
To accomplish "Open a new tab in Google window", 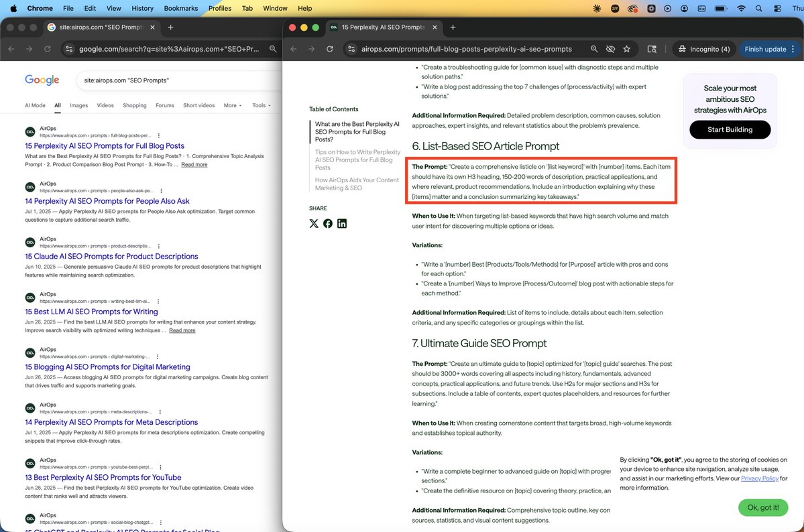I will (171, 27).
